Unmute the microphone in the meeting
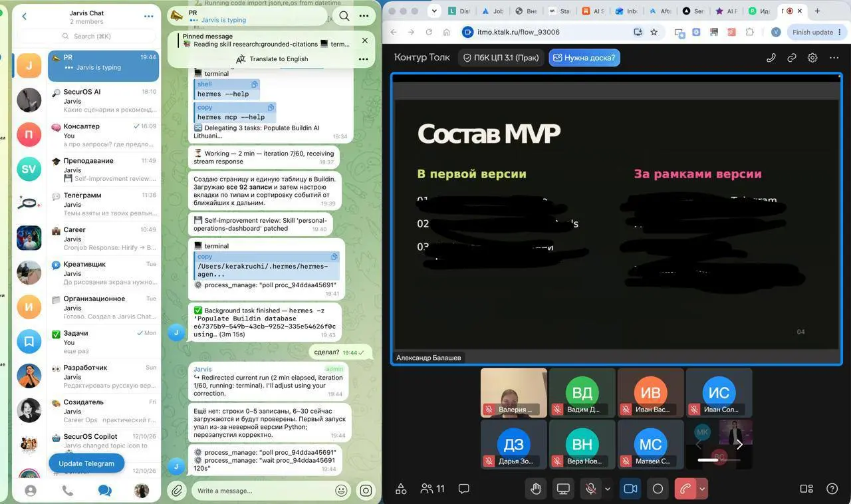Viewport: 851px width, 504px height. point(590,489)
